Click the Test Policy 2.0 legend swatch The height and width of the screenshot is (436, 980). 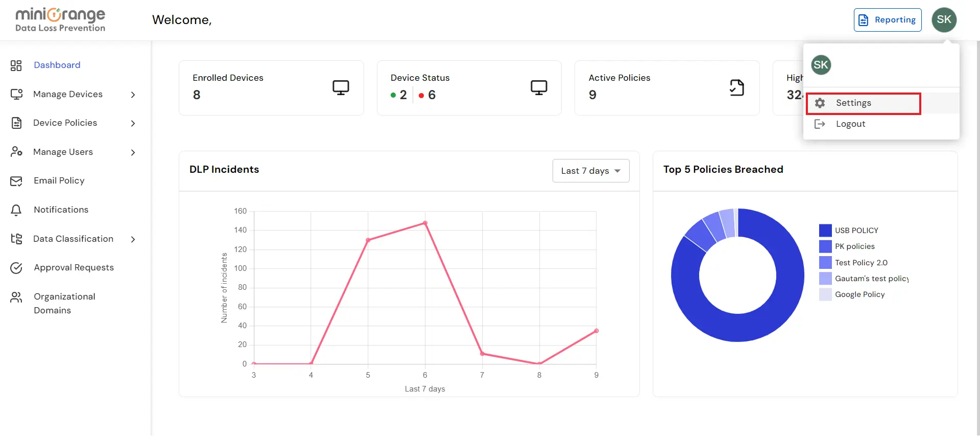(825, 263)
